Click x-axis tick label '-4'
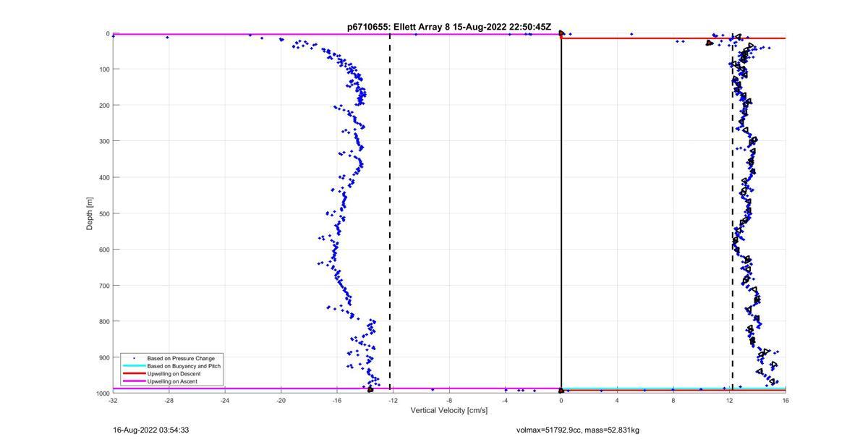The image size is (868, 442). [505, 400]
